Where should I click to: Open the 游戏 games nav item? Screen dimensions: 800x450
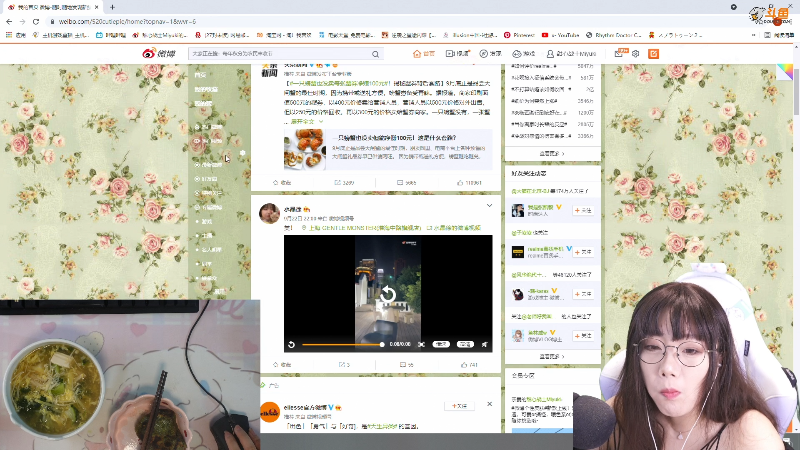tap(523, 54)
